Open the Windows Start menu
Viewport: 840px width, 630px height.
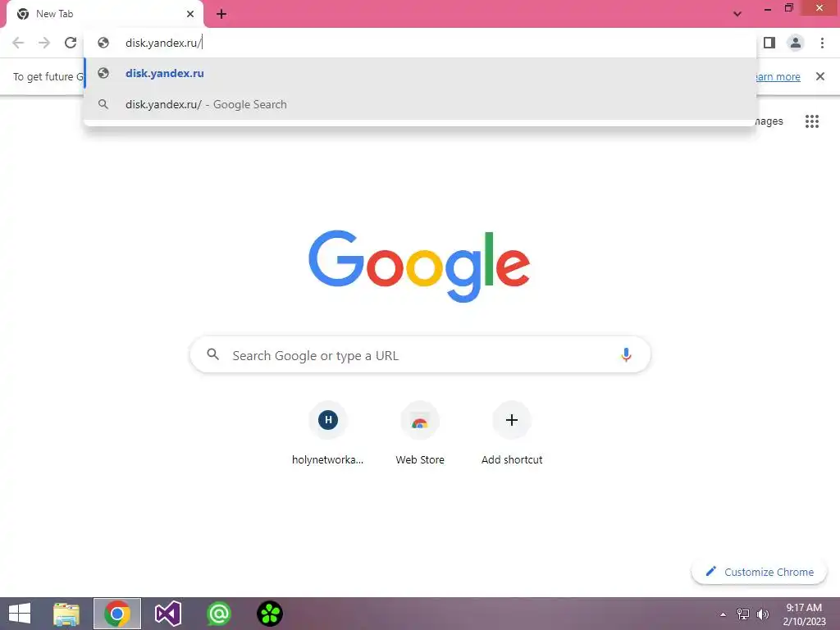tap(20, 614)
